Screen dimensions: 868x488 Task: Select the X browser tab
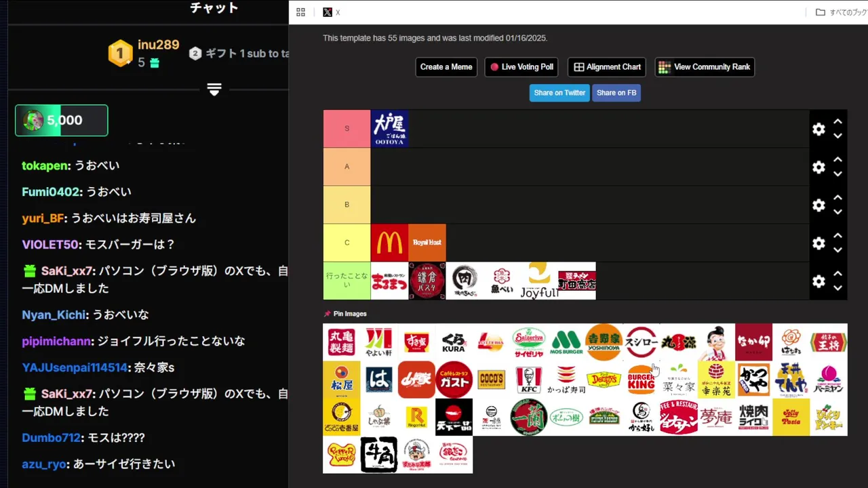pyautogui.click(x=332, y=12)
